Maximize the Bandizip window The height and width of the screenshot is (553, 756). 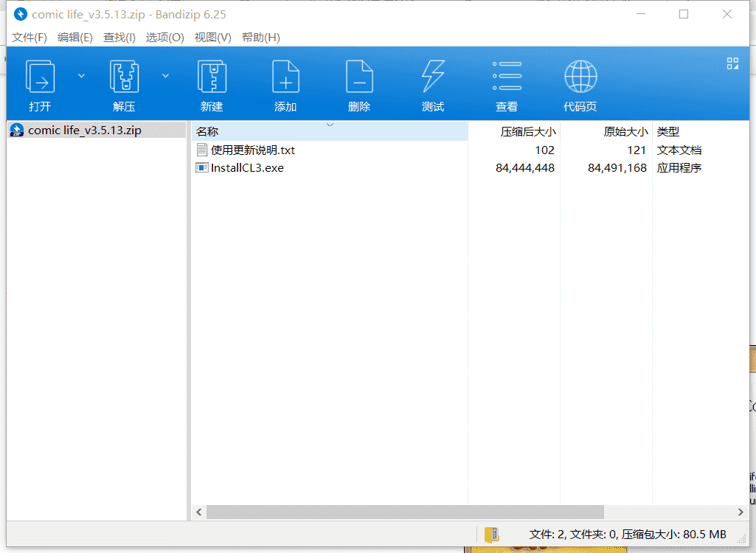684,14
